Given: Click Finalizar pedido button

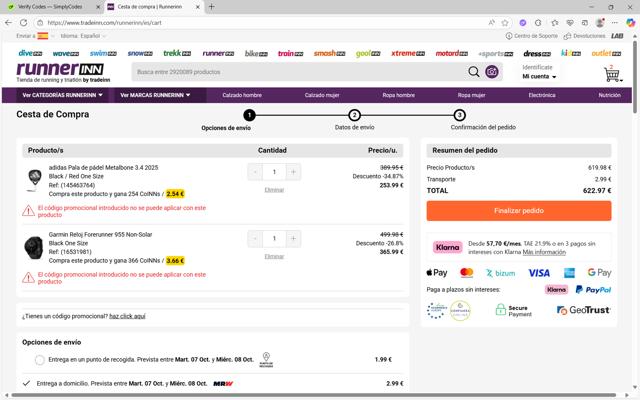Looking at the screenshot, I should [519, 211].
